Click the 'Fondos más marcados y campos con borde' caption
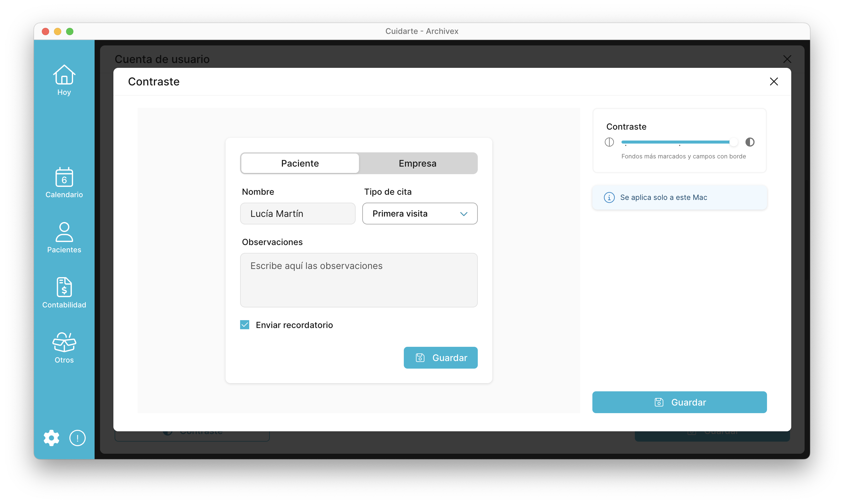 pos(683,156)
